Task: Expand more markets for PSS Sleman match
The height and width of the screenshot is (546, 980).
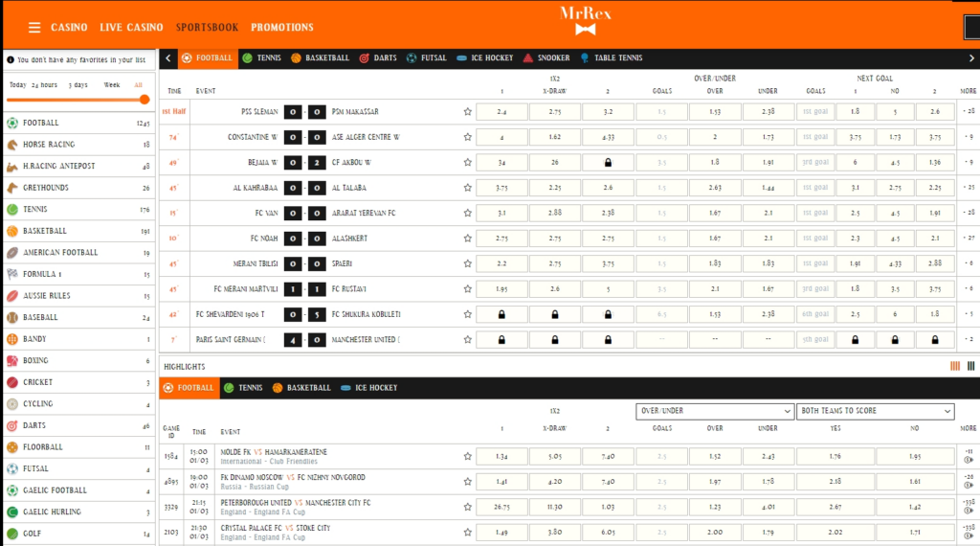Action: coord(969,111)
